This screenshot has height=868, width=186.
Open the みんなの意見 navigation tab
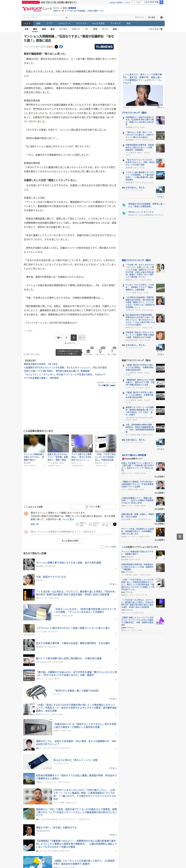click(99, 24)
